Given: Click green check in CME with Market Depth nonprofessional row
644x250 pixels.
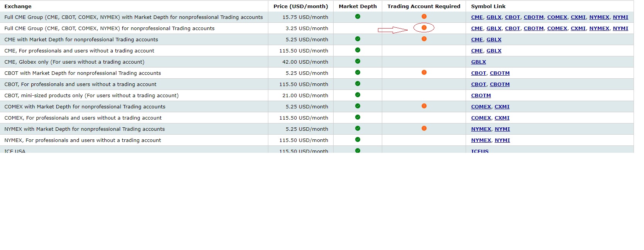Looking at the screenshot, I should [x=358, y=39].
